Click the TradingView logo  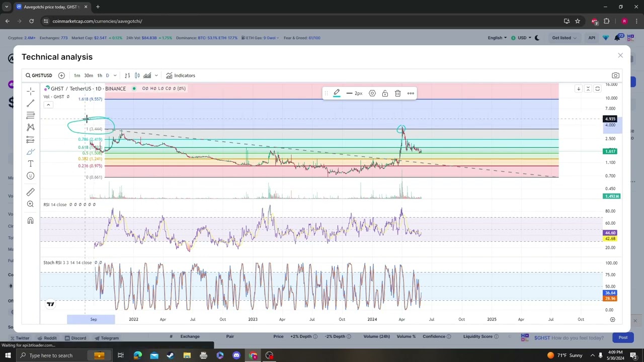point(50,304)
